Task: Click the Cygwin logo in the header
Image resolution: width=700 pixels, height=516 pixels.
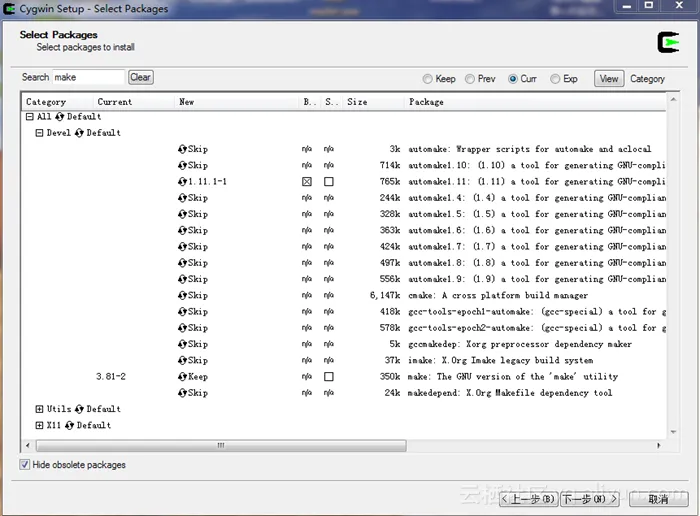Action: click(x=668, y=42)
